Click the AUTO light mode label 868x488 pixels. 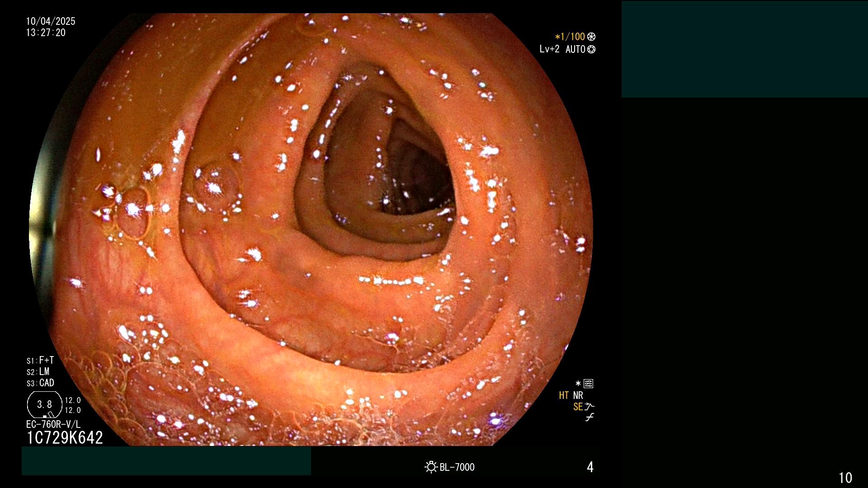[x=575, y=49]
